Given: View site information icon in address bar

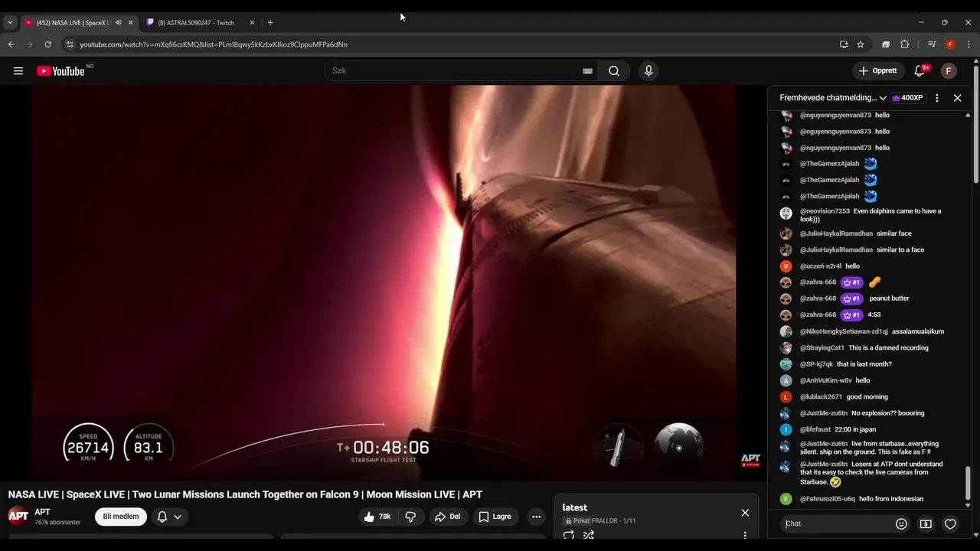Looking at the screenshot, I should 70,44.
